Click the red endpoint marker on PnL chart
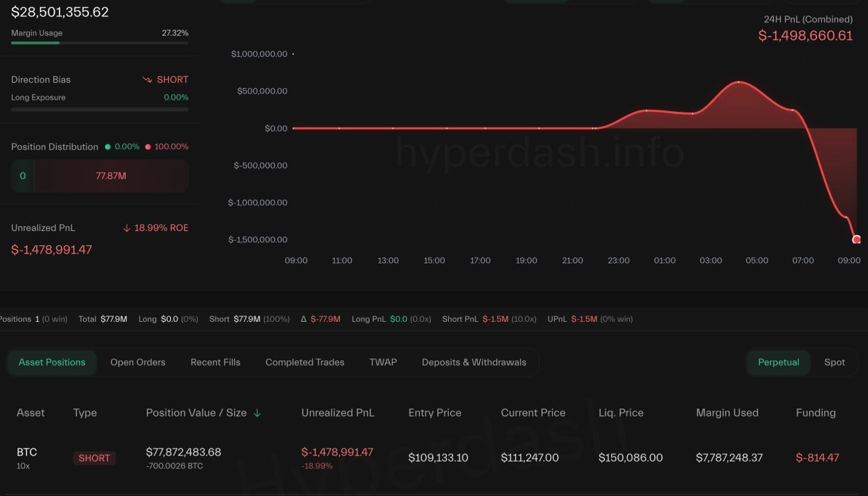Viewport: 868px width, 496px height. [x=856, y=239]
